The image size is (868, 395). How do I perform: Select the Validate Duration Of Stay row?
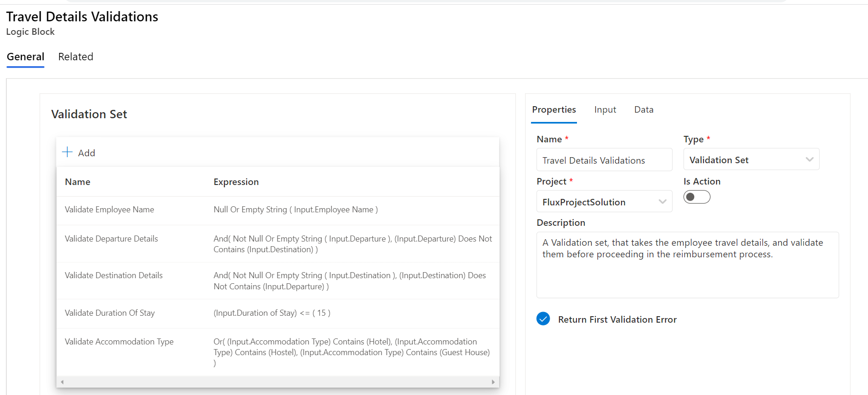[278, 313]
